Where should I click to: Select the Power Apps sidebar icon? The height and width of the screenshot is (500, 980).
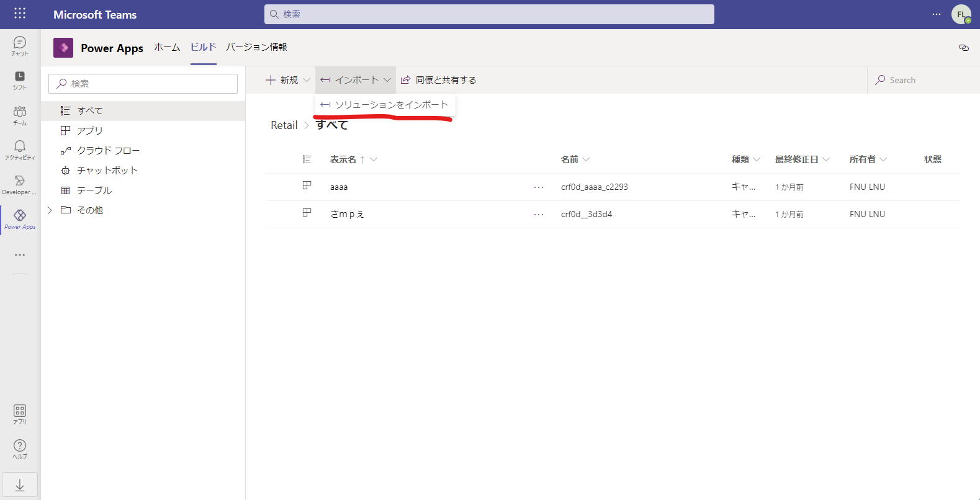click(20, 220)
